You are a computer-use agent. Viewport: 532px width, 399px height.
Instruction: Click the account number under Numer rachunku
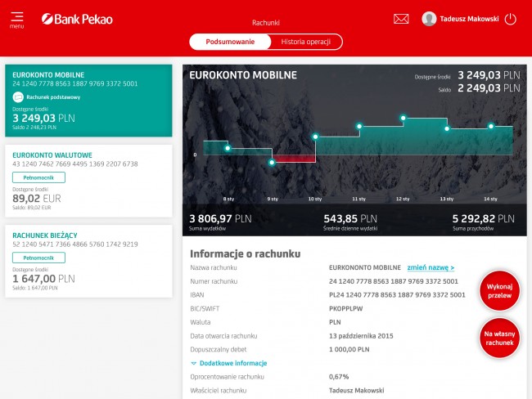(394, 281)
